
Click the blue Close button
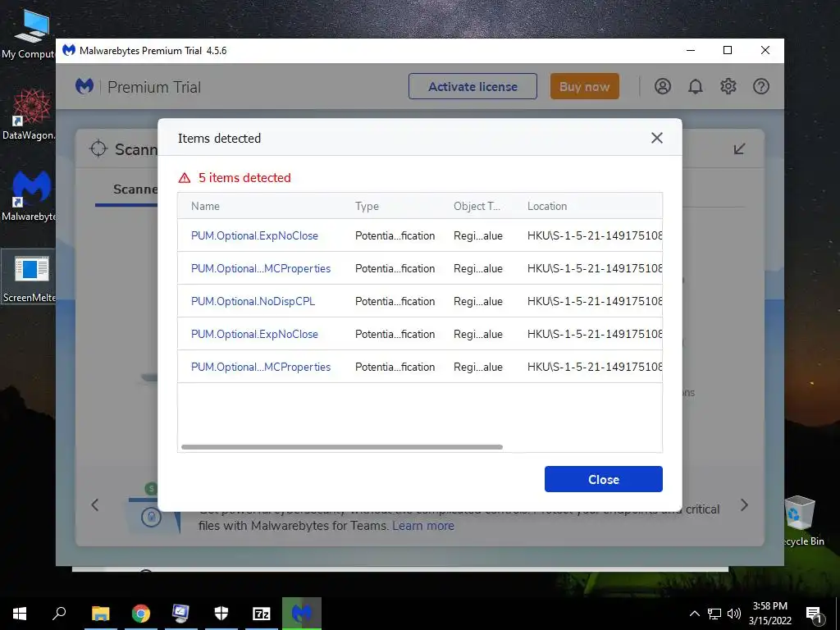(x=604, y=479)
